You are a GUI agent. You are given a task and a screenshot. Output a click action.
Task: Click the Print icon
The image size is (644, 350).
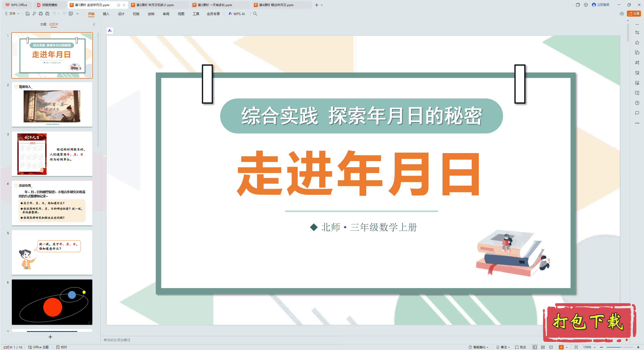(x=41, y=14)
